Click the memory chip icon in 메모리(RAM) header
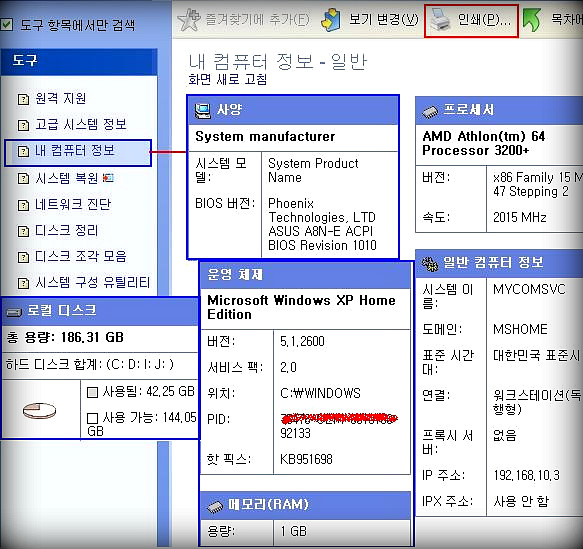Screen dimensions: 583x549 215,506
